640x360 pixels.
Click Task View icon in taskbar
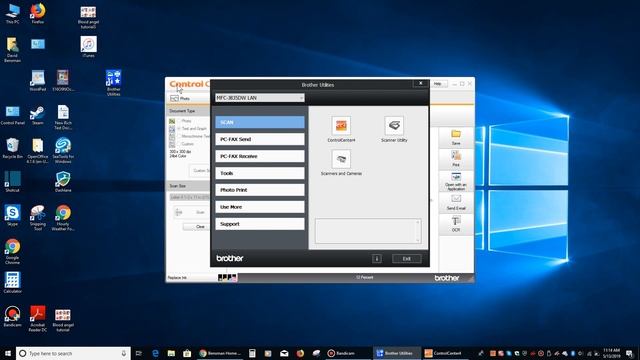pyautogui.click(x=139, y=353)
